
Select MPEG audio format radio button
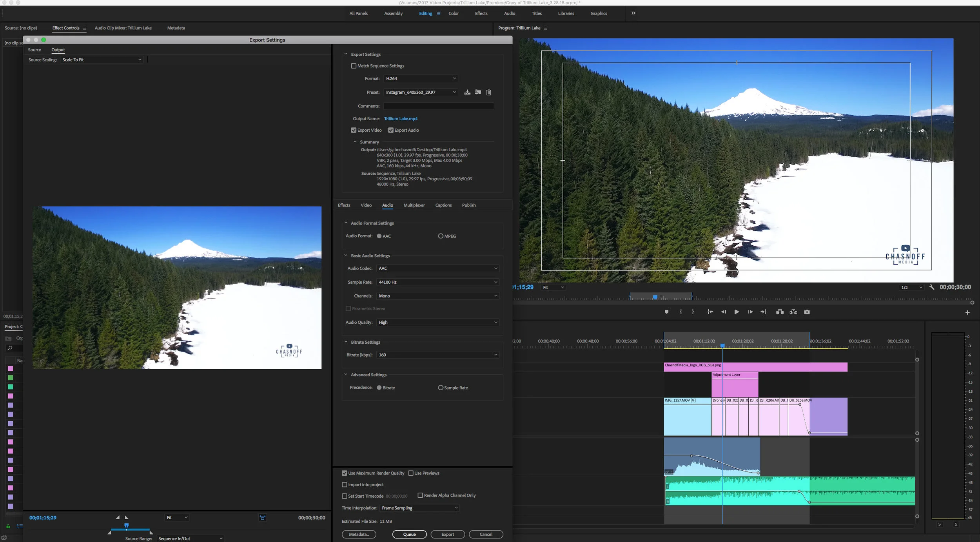(x=441, y=236)
